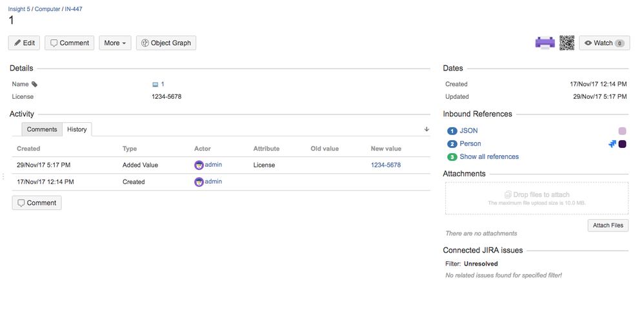Switch to the Comments tab
Image resolution: width=644 pixels, height=316 pixels.
42,129
